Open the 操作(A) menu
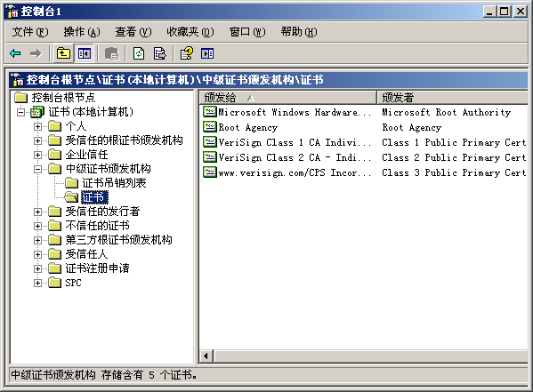Image resolution: width=533 pixels, height=392 pixels. (82, 32)
